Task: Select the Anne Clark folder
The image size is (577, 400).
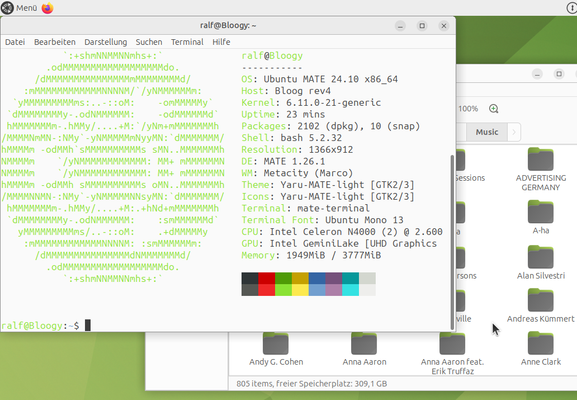Action: coord(541,349)
